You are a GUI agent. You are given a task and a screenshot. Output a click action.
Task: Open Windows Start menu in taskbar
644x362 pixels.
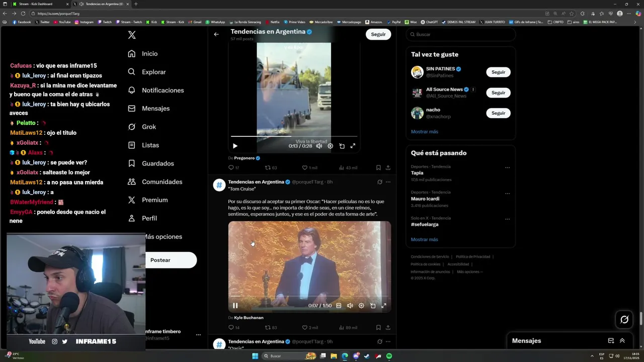255,356
